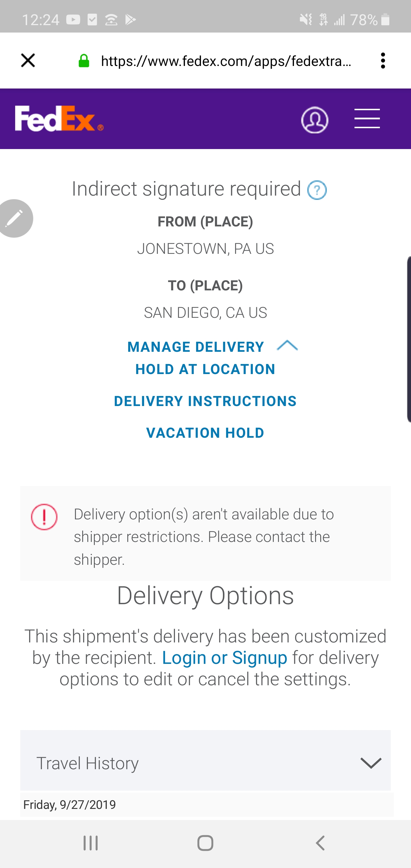The image size is (411, 868).
Task: Open the recent apps button
Action: coord(91,843)
